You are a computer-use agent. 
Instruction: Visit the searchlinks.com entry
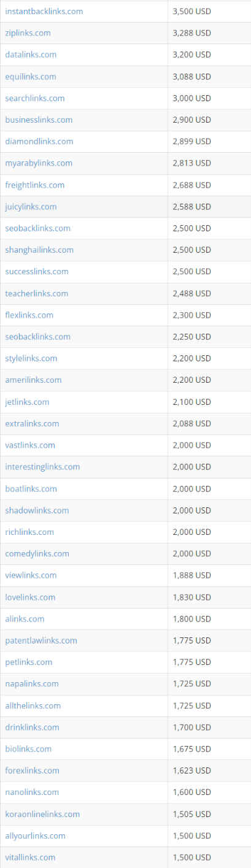click(35, 98)
